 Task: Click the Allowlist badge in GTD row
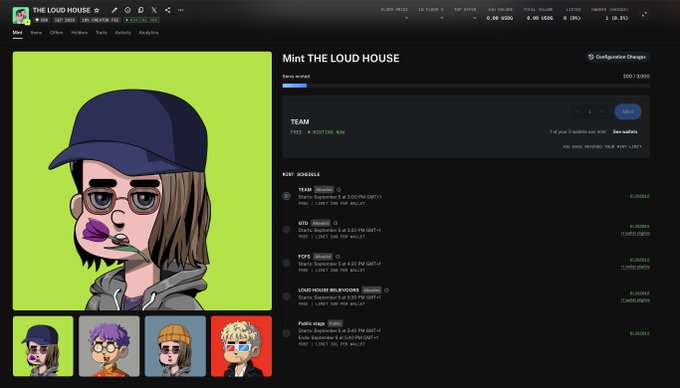[321, 223]
